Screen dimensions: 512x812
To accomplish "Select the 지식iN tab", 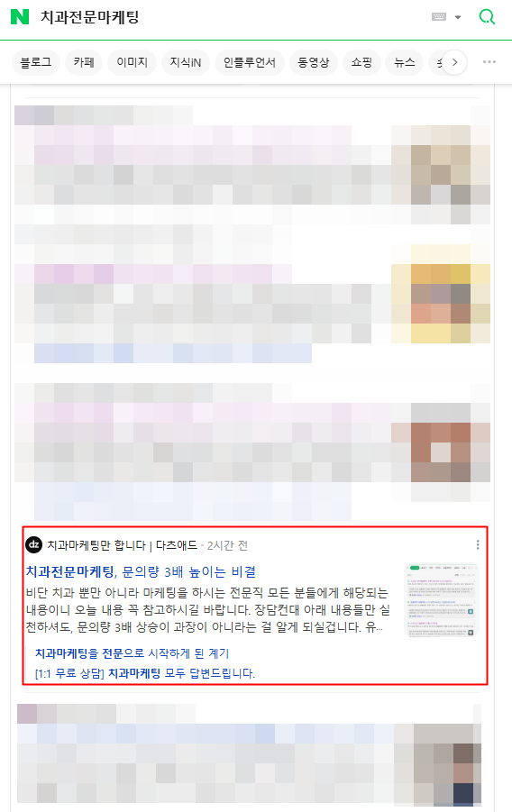I will tap(186, 63).
